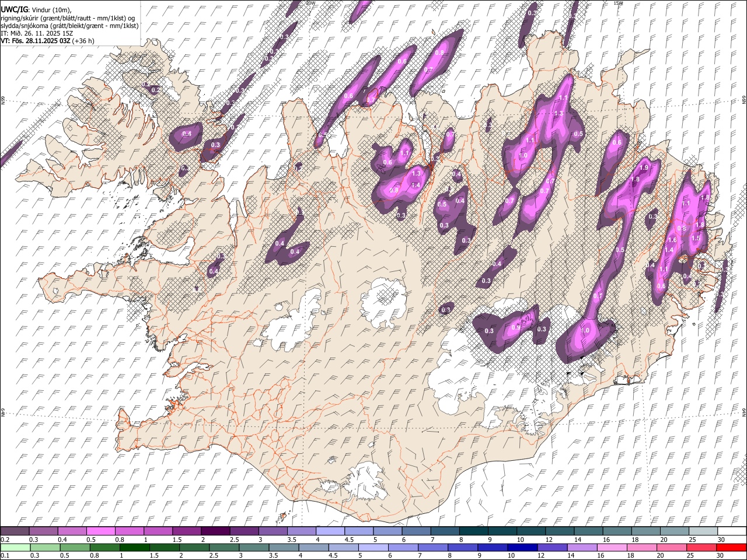Click the 'IT: Mið. 26. 11. 2025 15Z' line

[x=37, y=33]
